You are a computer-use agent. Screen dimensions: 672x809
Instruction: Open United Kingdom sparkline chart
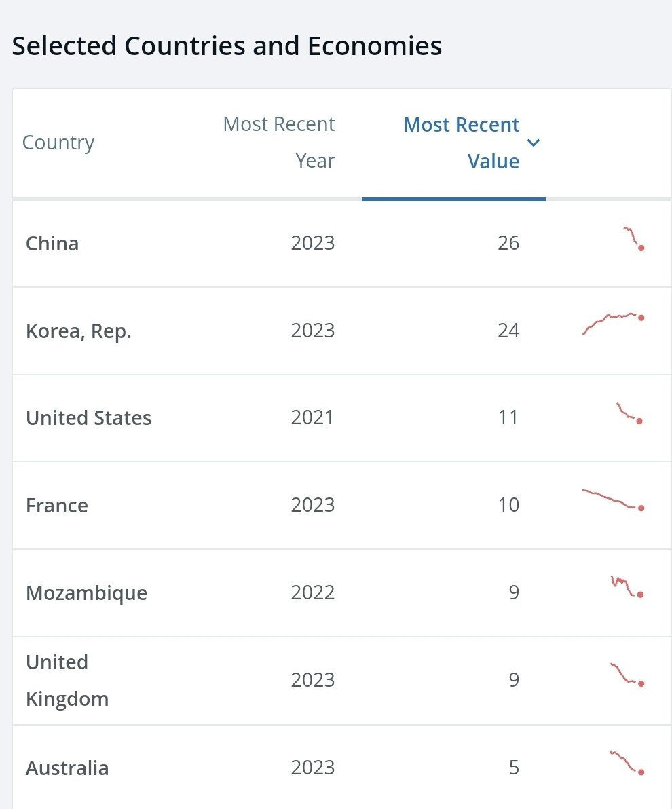[627, 674]
